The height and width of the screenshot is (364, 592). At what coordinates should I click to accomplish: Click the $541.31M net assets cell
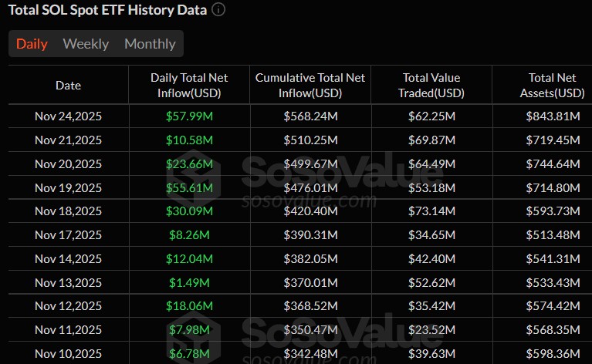point(553,259)
